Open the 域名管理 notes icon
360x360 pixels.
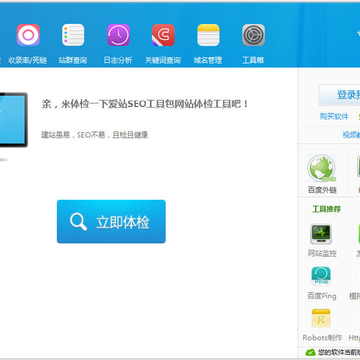coord(208,35)
